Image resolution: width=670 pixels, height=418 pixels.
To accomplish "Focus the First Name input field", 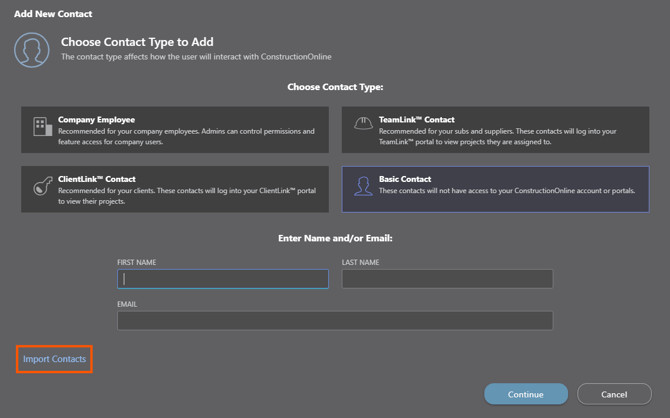I will [223, 279].
